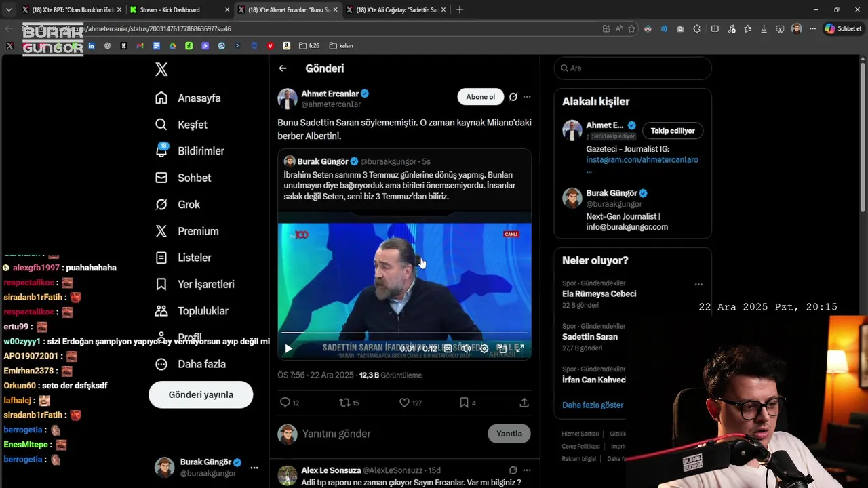Open Ela Rümeysa Cebeci trend

coord(599,294)
